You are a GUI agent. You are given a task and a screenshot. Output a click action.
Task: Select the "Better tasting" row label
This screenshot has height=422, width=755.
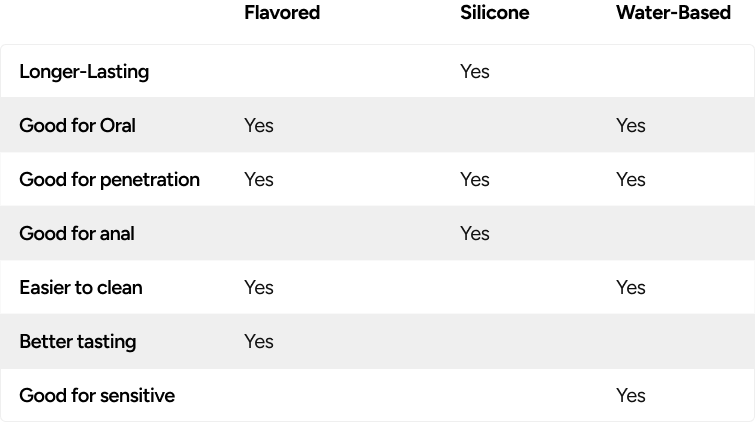point(77,342)
